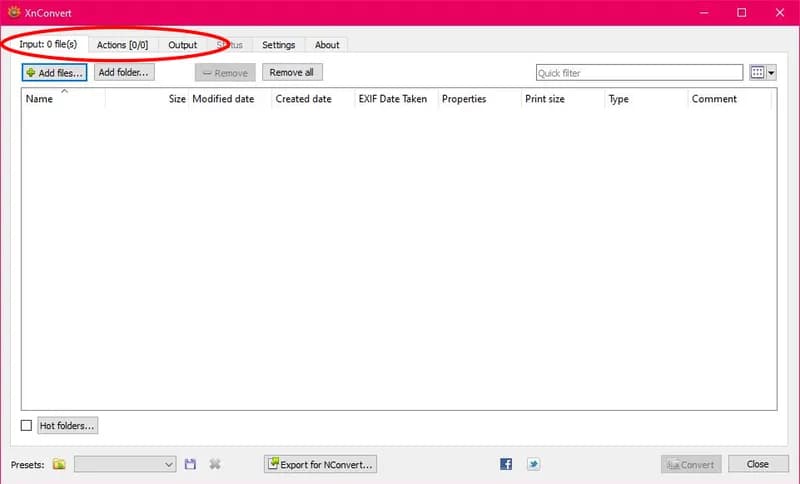Click the Add folder... button

(x=124, y=72)
